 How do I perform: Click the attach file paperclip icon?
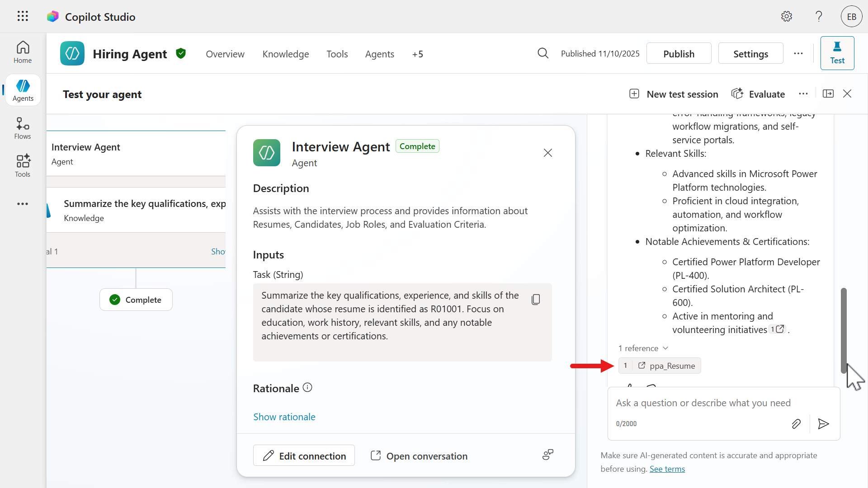click(x=796, y=424)
